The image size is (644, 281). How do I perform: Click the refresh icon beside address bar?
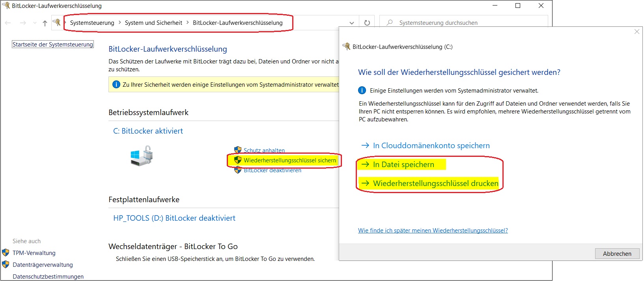pyautogui.click(x=367, y=23)
